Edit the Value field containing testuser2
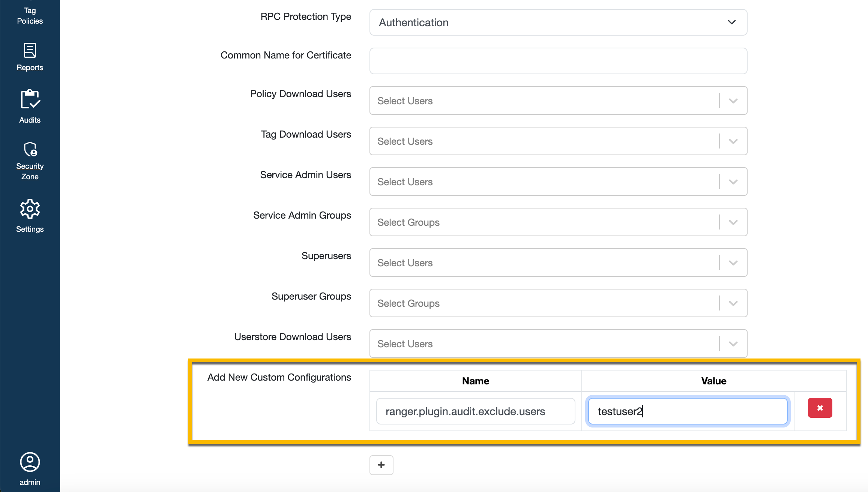 (x=688, y=411)
